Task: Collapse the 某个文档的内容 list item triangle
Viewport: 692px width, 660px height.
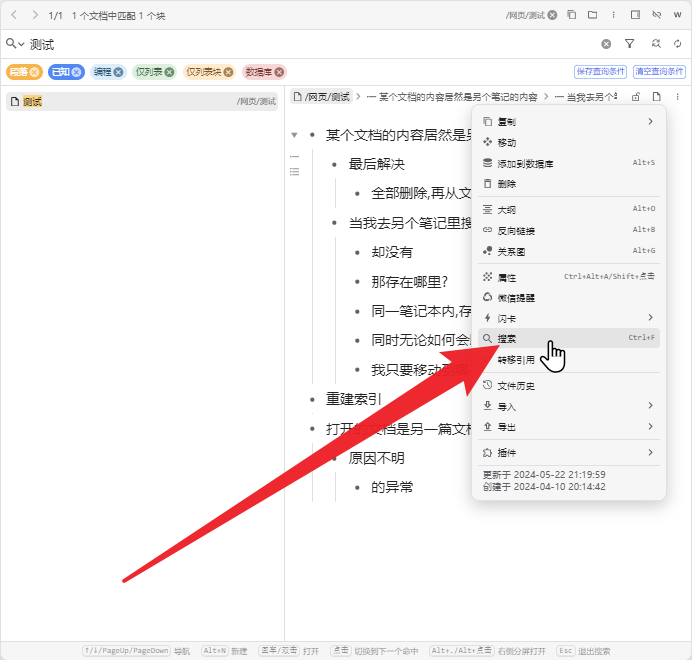Action: click(x=294, y=135)
